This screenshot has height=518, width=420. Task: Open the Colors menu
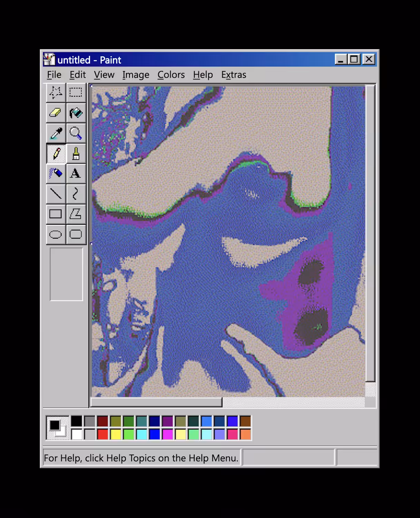tap(171, 75)
